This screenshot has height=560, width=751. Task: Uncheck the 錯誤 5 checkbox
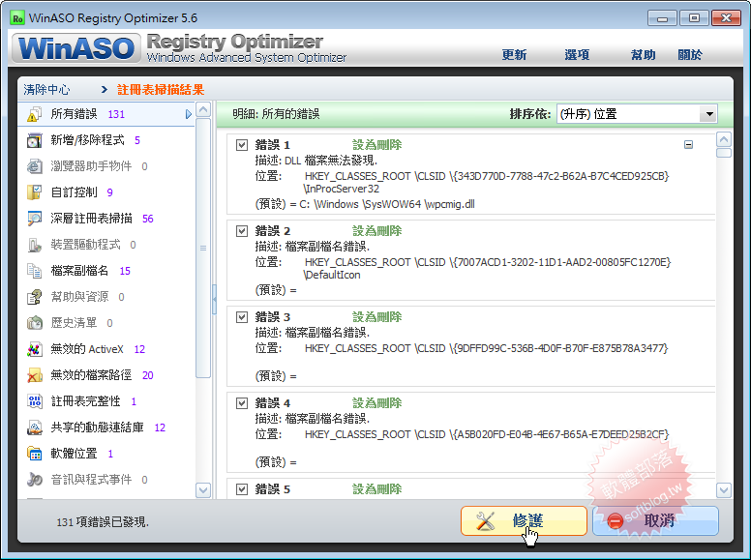coord(242,489)
